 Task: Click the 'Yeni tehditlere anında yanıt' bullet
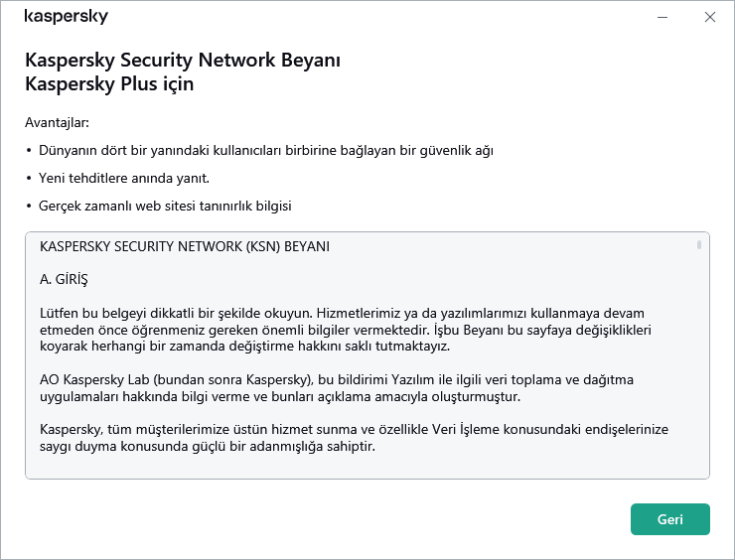(x=123, y=179)
